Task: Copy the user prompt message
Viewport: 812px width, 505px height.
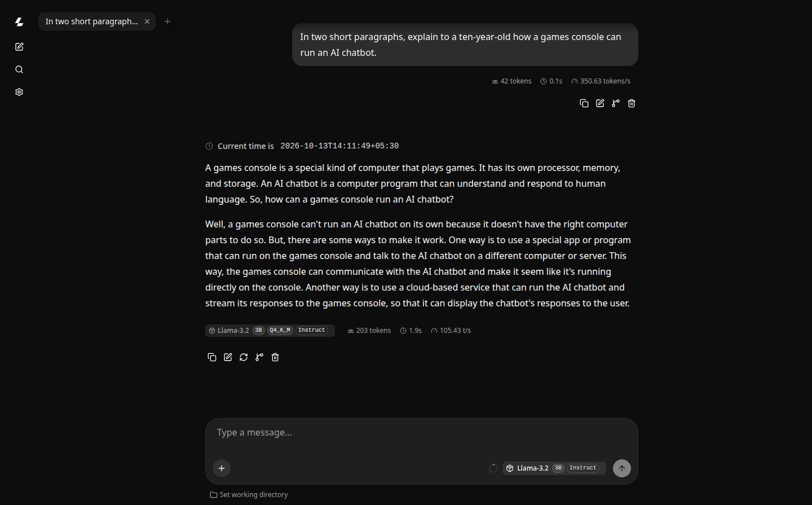Action: (584, 103)
